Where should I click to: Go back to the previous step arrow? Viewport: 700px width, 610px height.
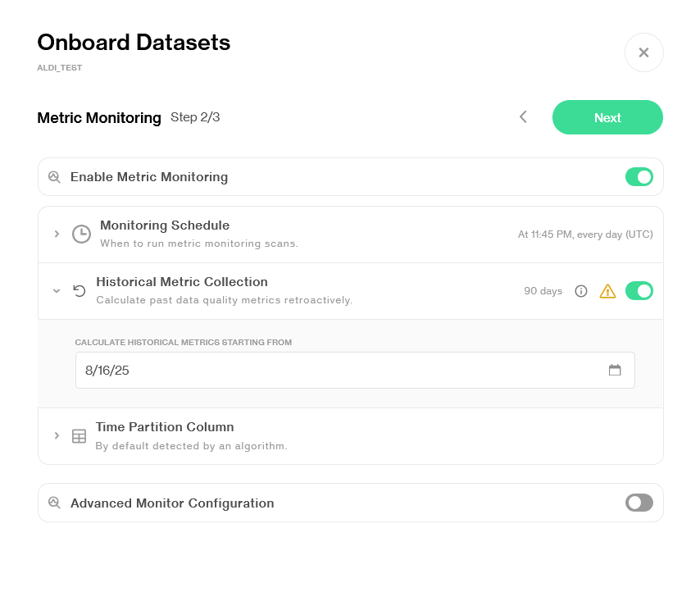coord(523,117)
